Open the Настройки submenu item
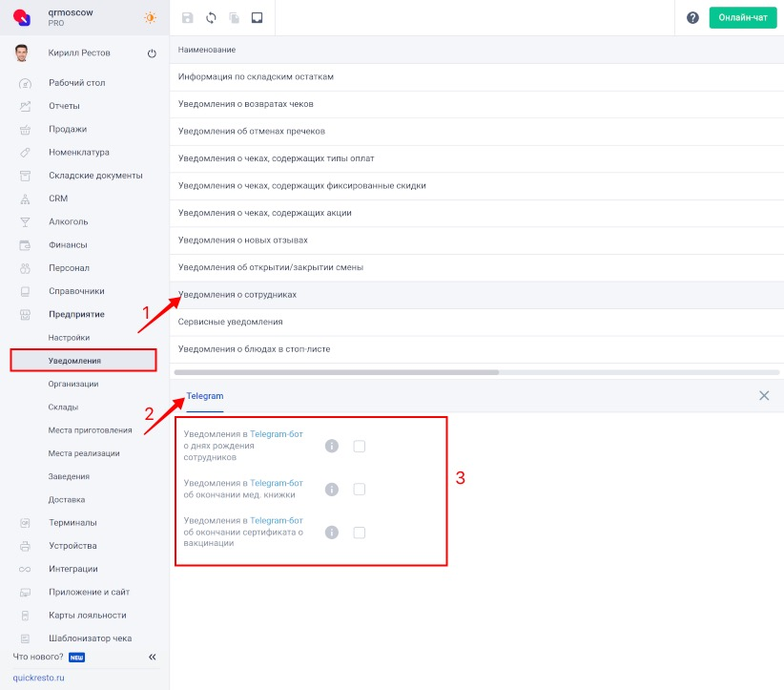784x690 pixels. pos(69,338)
